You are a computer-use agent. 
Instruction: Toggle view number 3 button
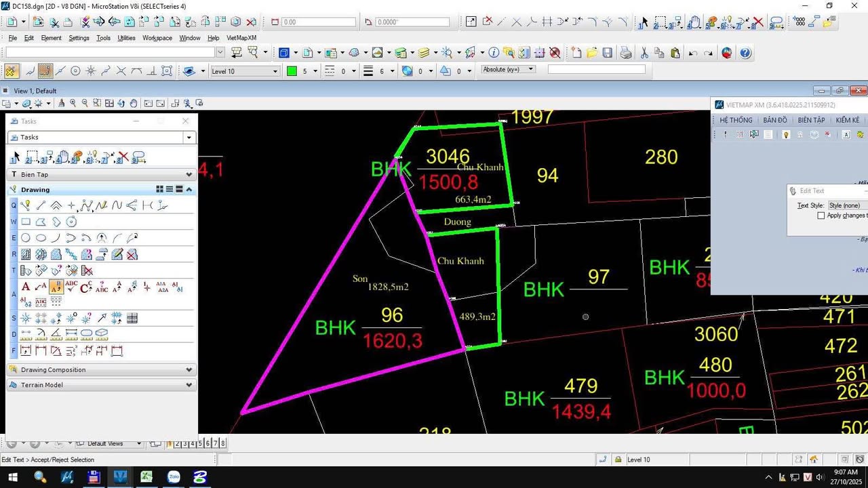tap(185, 444)
